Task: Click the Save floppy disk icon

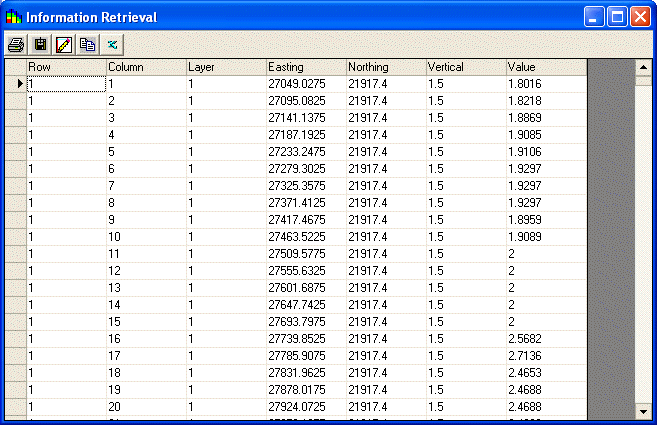Action: coord(40,44)
